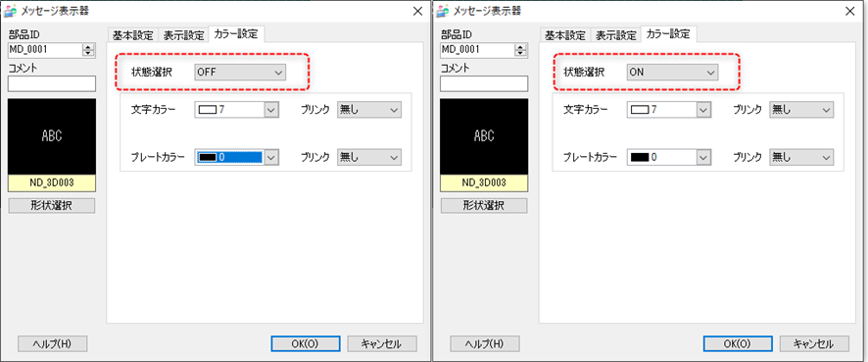This screenshot has height=362, width=868.
Task: Open 基本設定 tab in left dialog
Action: pos(133,35)
